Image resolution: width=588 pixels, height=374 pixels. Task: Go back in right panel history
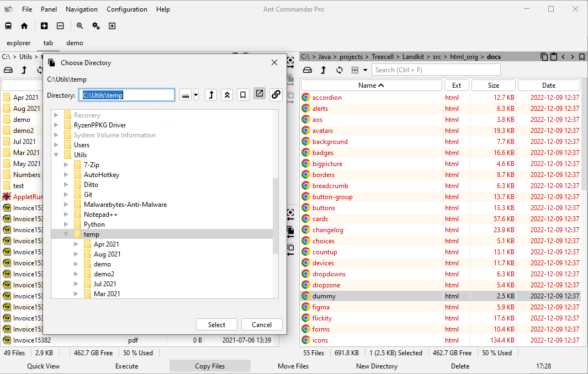click(563, 57)
